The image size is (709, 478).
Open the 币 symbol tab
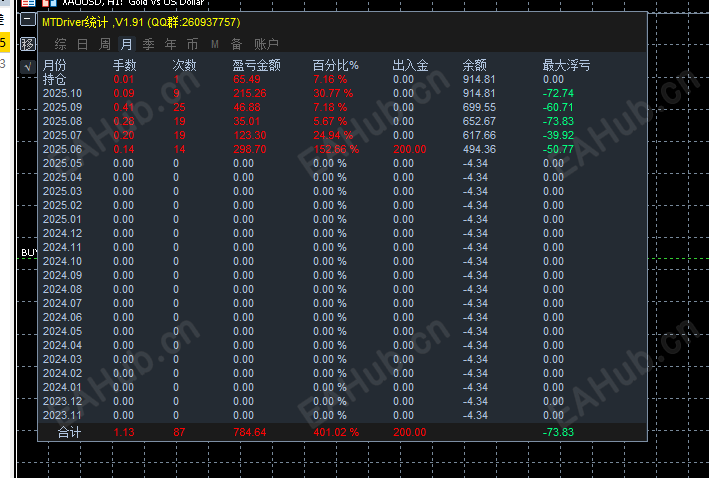193,44
